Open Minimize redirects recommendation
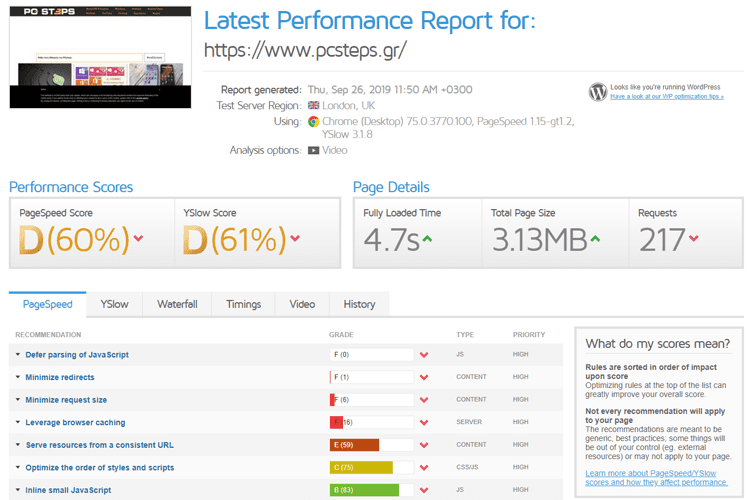This screenshot has height=500, width=750. tap(60, 377)
